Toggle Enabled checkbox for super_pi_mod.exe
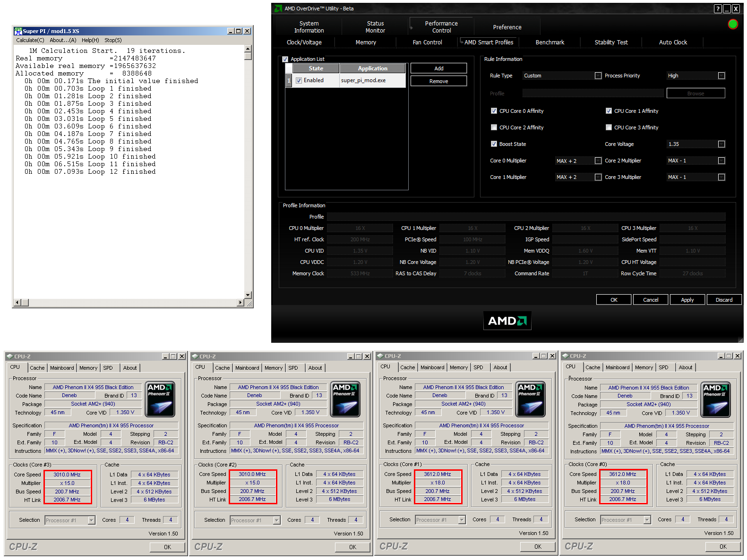This screenshot has width=747, height=560. pos(299,80)
